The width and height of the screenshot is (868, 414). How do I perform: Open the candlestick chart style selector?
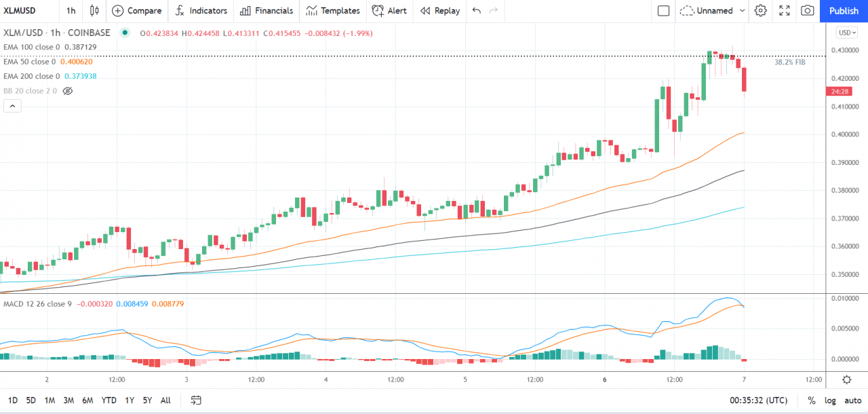click(94, 11)
